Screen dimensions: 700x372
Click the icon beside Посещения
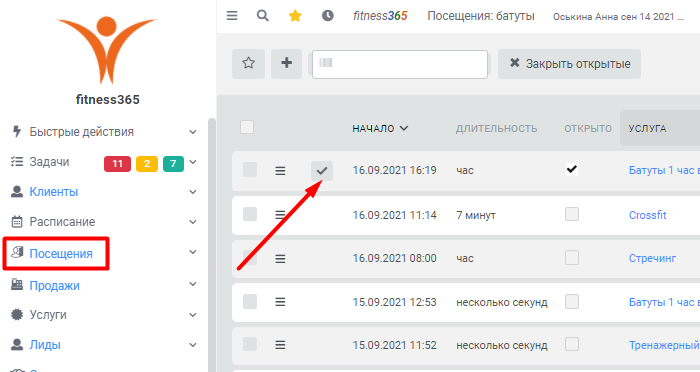(17, 252)
